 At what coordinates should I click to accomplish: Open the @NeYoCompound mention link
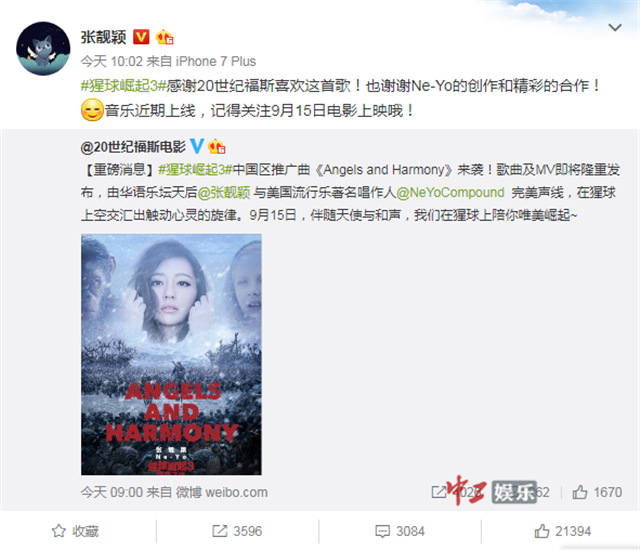(450, 192)
